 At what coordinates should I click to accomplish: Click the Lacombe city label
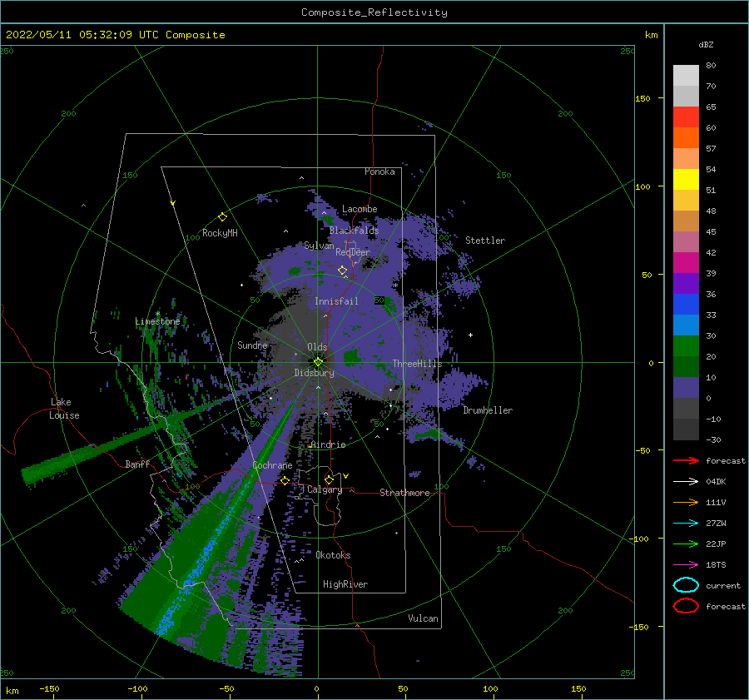(x=360, y=209)
